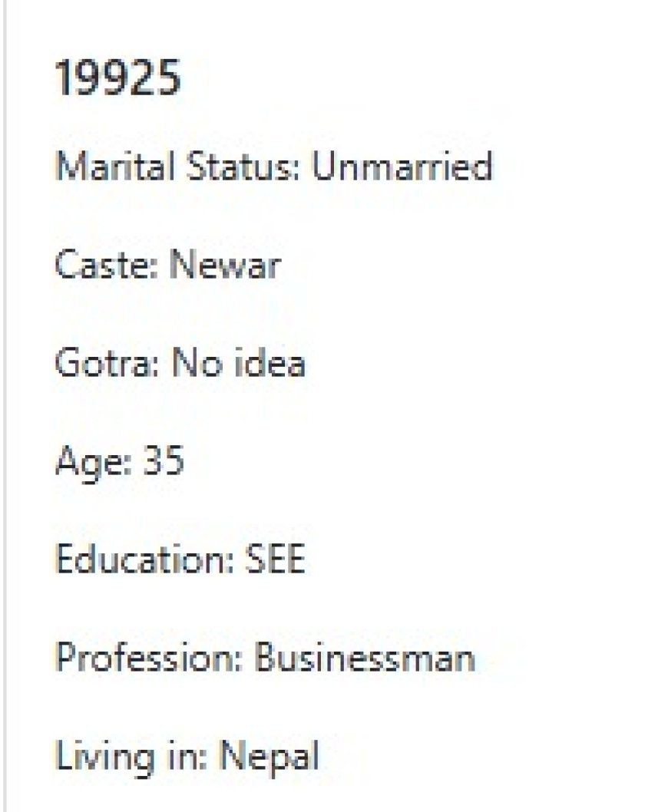Click the word idea in Gotra row

click(266, 363)
